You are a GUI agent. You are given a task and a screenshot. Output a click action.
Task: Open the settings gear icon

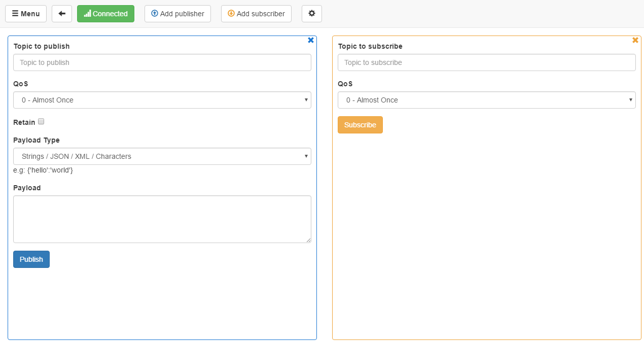[311, 14]
